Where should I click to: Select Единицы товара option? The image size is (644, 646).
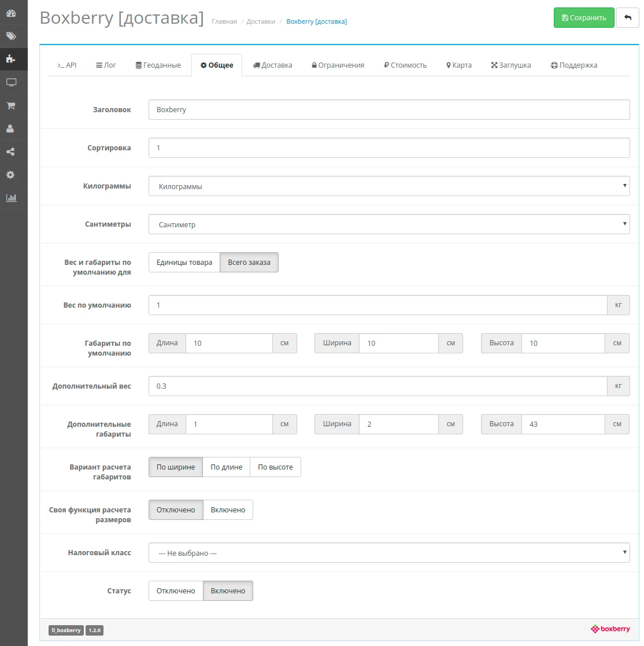pyautogui.click(x=184, y=263)
